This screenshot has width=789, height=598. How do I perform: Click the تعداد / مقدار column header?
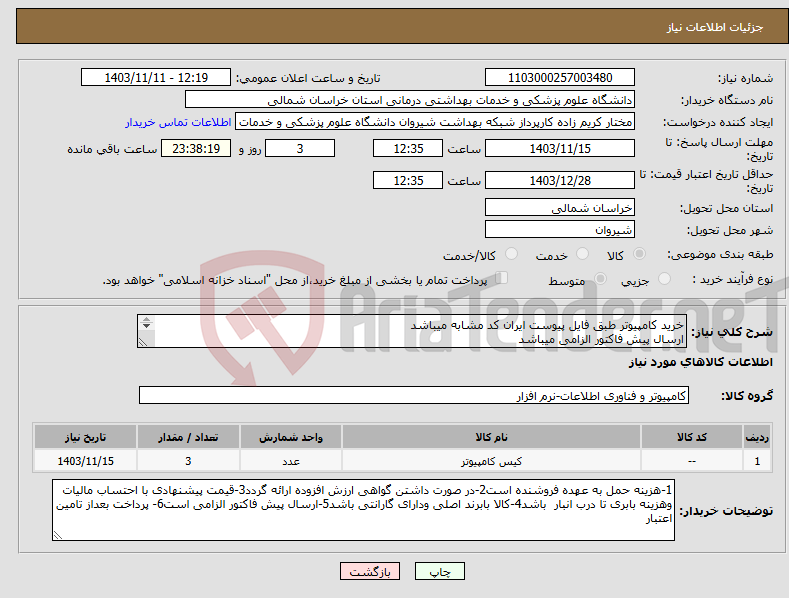click(x=188, y=437)
